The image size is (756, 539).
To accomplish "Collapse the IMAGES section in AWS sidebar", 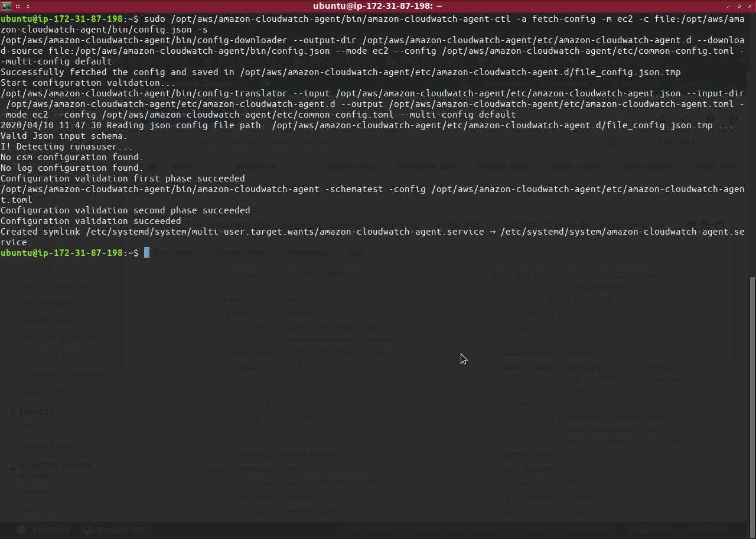I will pos(13,411).
